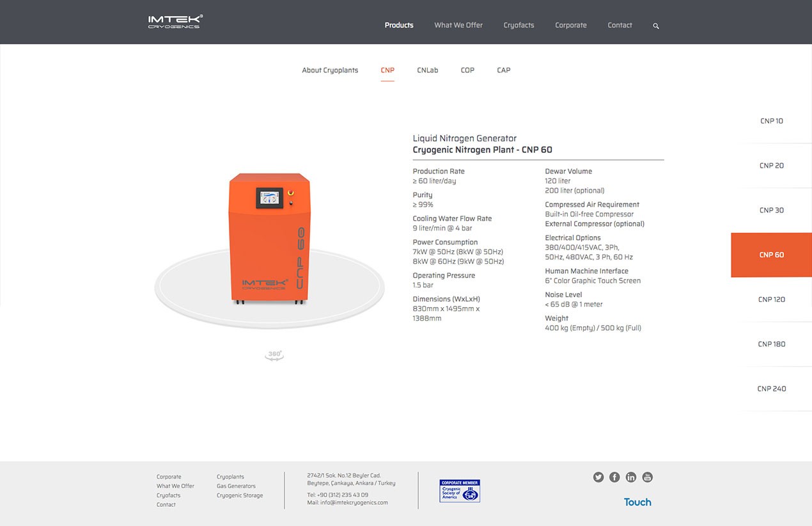Select the CNP tab
The image size is (812, 526).
387,70
